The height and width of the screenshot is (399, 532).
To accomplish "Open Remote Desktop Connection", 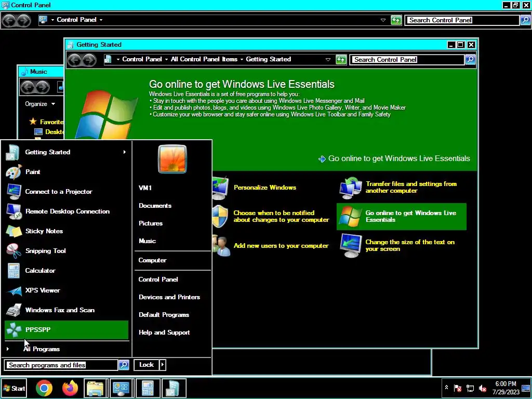I will coord(66,211).
